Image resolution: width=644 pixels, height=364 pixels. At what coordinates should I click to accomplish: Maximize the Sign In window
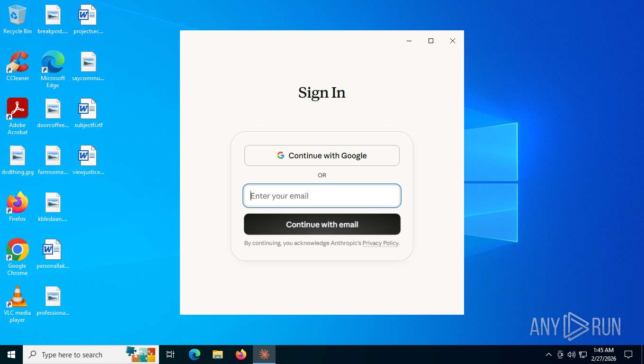pos(431,41)
